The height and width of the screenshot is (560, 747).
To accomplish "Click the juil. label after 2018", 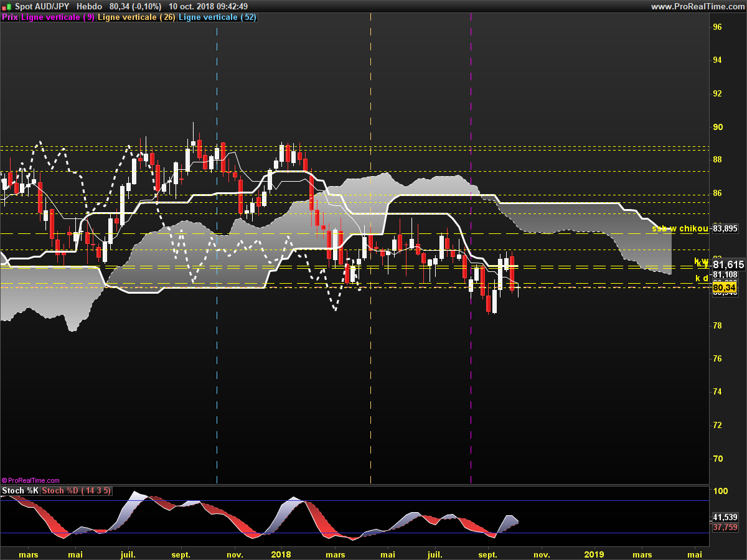I will [435, 554].
